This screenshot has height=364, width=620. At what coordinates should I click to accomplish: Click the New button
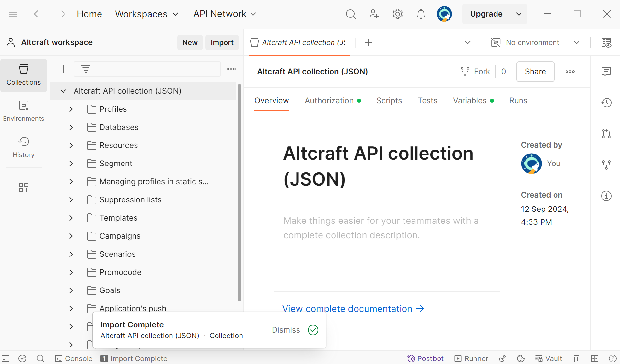[x=190, y=42]
